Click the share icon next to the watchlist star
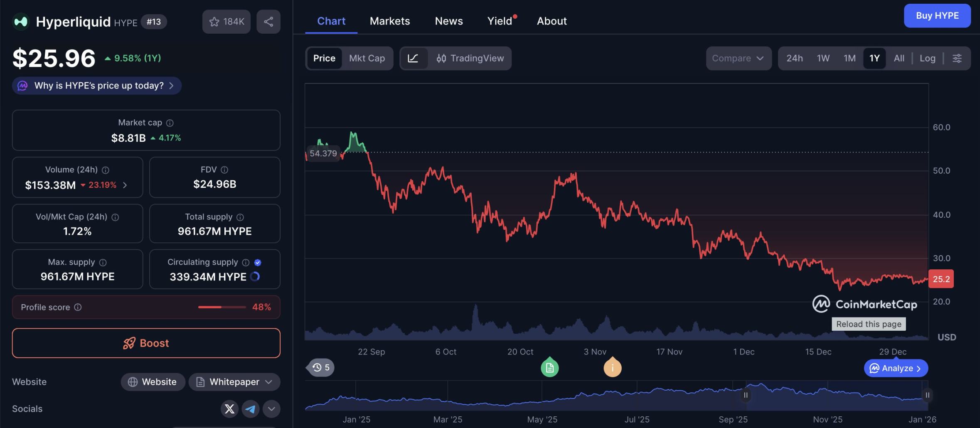This screenshot has width=980, height=428. tap(268, 21)
